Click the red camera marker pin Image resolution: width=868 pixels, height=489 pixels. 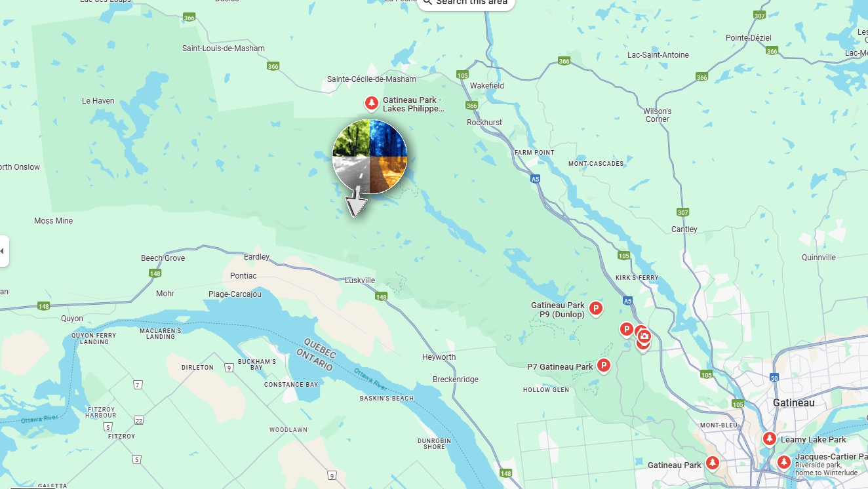click(644, 337)
